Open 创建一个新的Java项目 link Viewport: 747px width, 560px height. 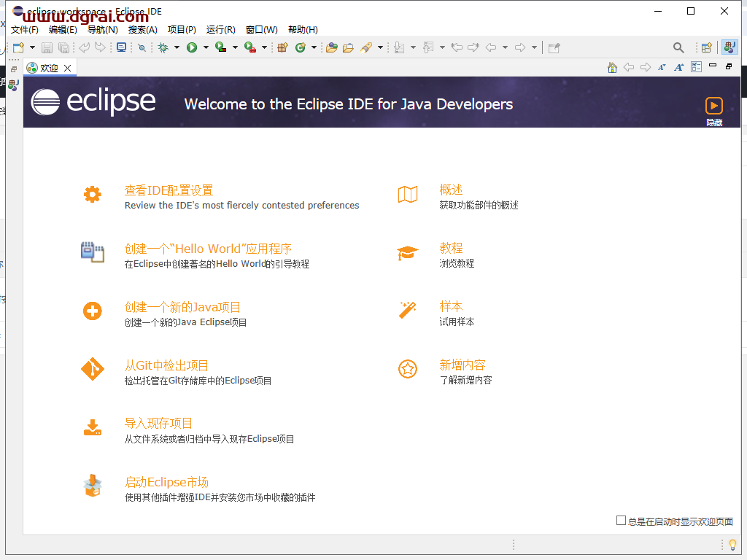tap(182, 307)
